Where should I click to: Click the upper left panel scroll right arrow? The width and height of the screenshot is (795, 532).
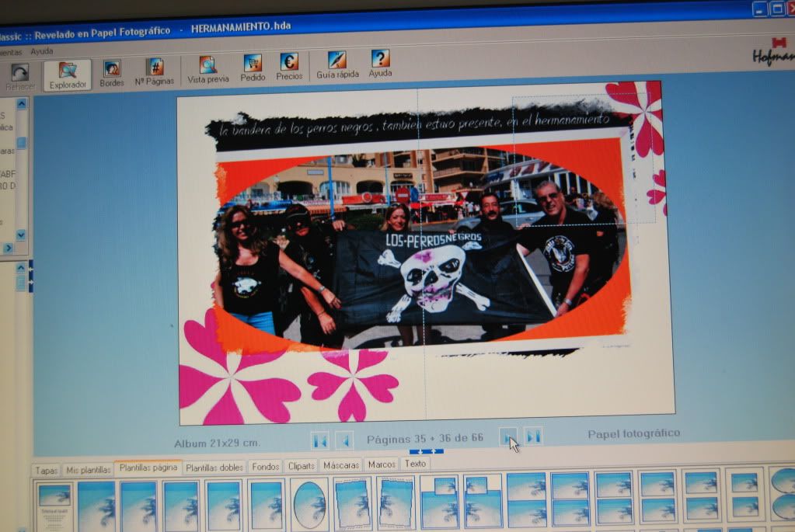pos(8,248)
